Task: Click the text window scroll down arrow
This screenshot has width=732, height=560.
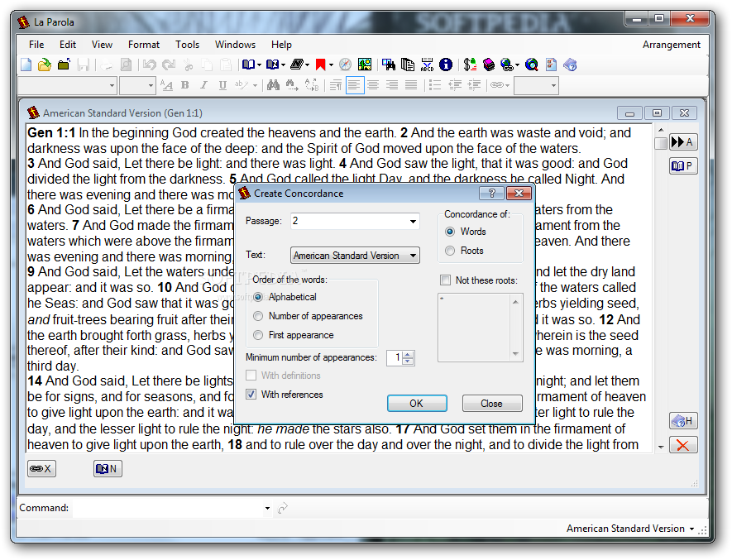Action: click(661, 448)
